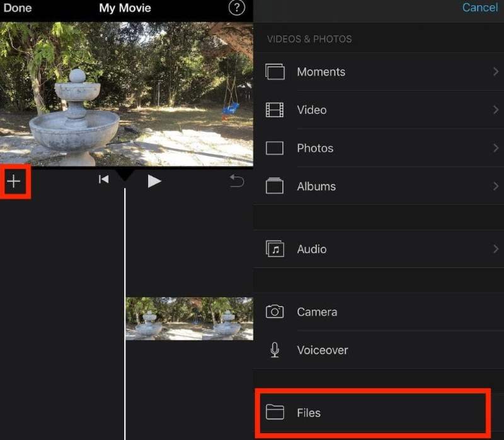Select the Video filmstrip icon
The image size is (504, 440).
pyautogui.click(x=276, y=110)
